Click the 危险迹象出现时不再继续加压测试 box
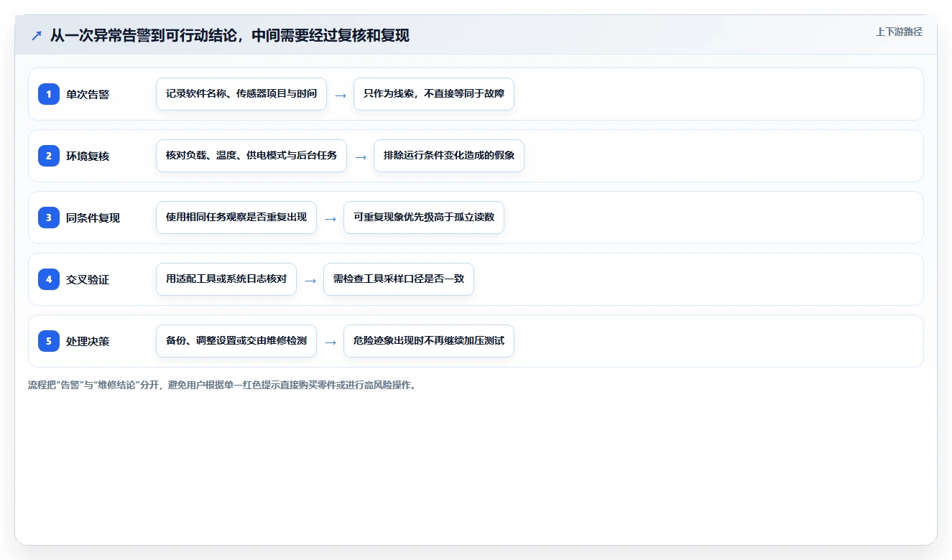Screen dimensions: 952x560 [429, 341]
